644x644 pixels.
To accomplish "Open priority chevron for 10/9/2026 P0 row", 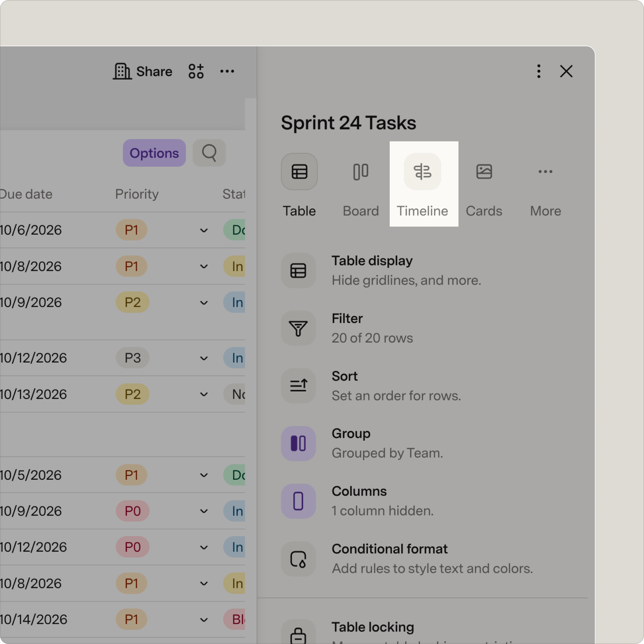I will tap(204, 511).
